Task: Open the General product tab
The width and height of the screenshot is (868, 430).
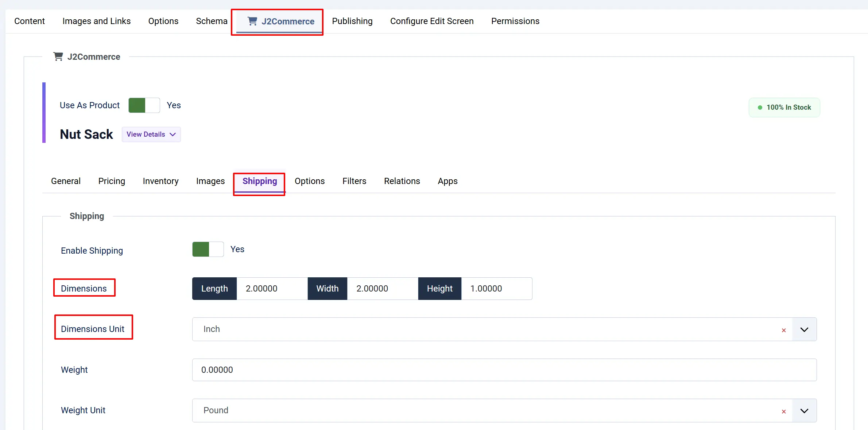Action: (x=66, y=181)
